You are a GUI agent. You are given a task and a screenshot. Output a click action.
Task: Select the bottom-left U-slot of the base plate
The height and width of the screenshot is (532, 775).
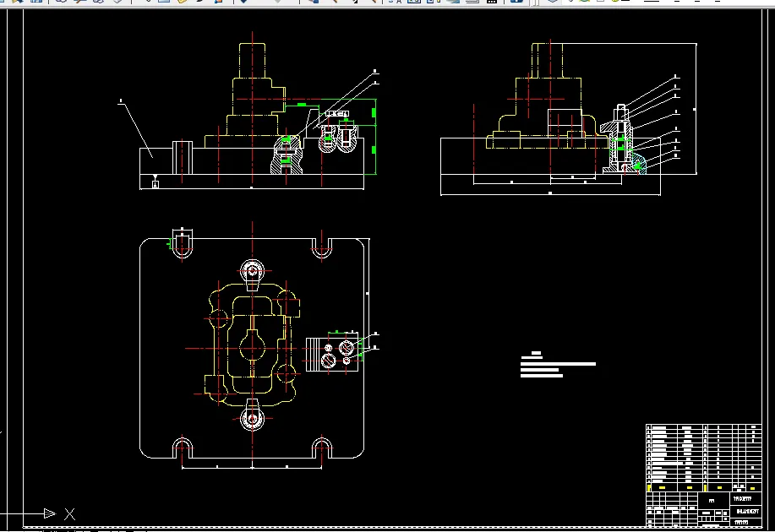[183, 448]
